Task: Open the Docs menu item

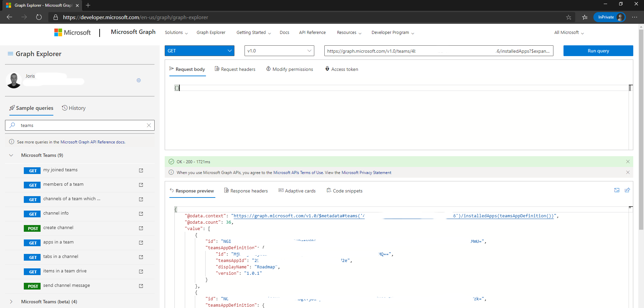Action: [284, 32]
